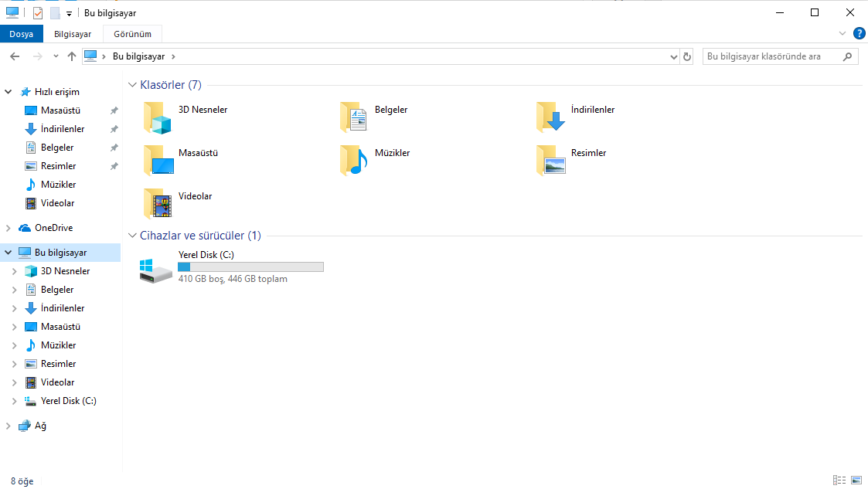The height and width of the screenshot is (489, 868).
Task: Click the disk usage bar of Yerel Disk
Action: click(x=250, y=267)
